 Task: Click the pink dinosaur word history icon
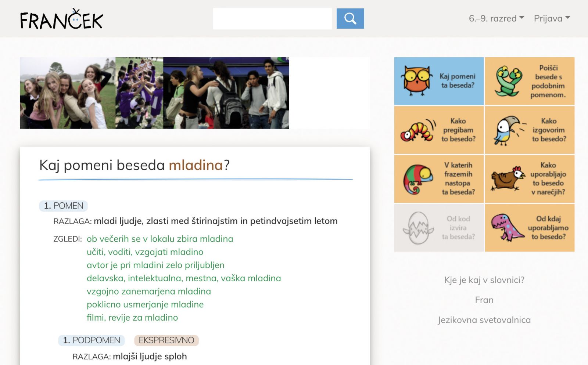pyautogui.click(x=508, y=228)
